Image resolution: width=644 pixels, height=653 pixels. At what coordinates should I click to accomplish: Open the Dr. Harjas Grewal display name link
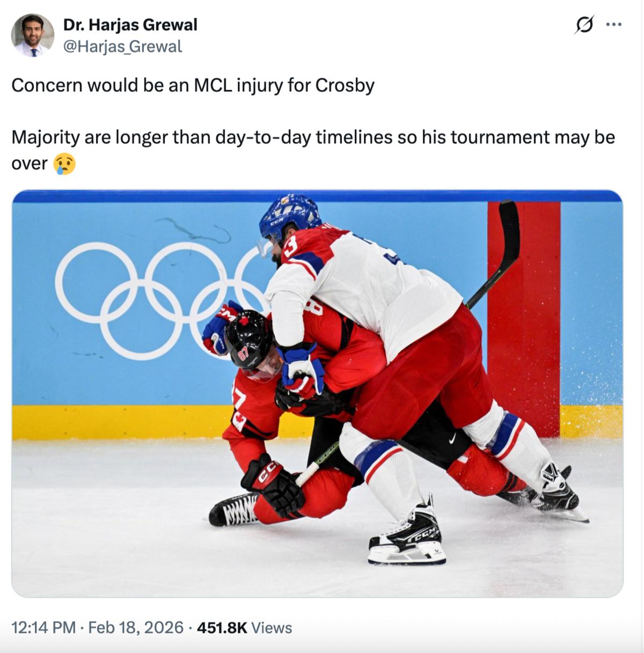pyautogui.click(x=130, y=25)
